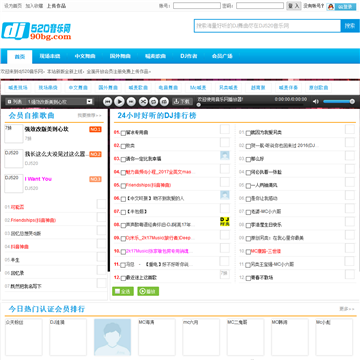Open 现场串烧 category button
Screen dimensions: 360x360
(x=48, y=88)
